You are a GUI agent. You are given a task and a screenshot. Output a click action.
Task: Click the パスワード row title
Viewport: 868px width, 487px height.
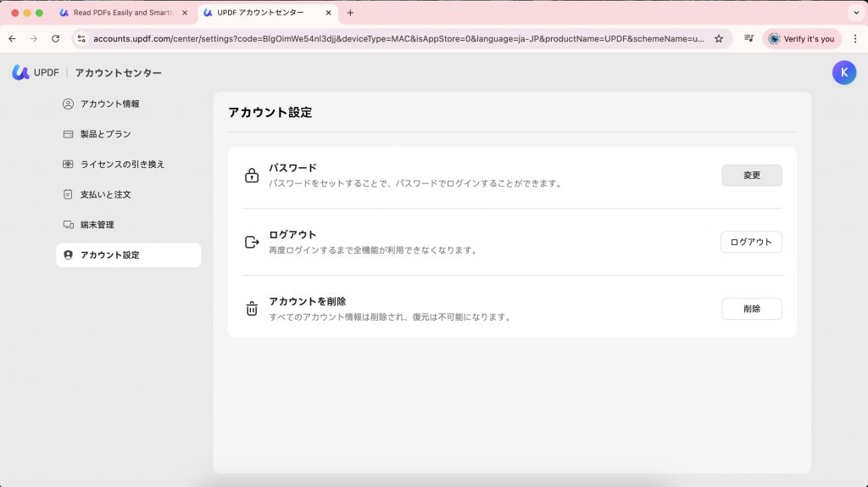click(292, 168)
